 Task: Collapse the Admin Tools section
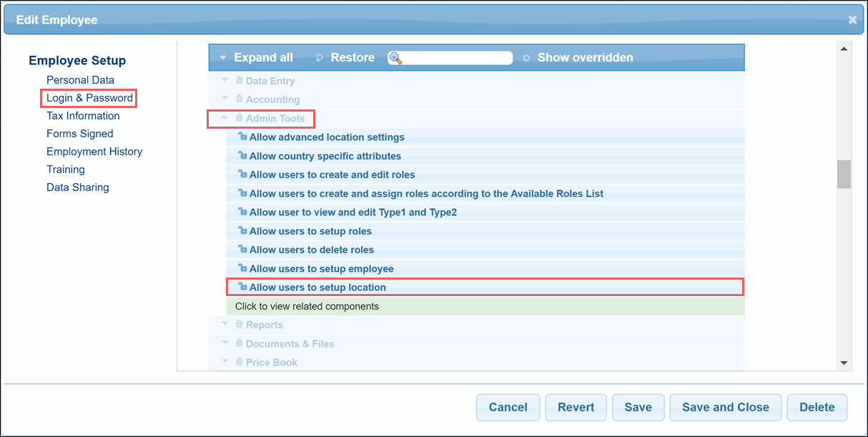pos(225,119)
